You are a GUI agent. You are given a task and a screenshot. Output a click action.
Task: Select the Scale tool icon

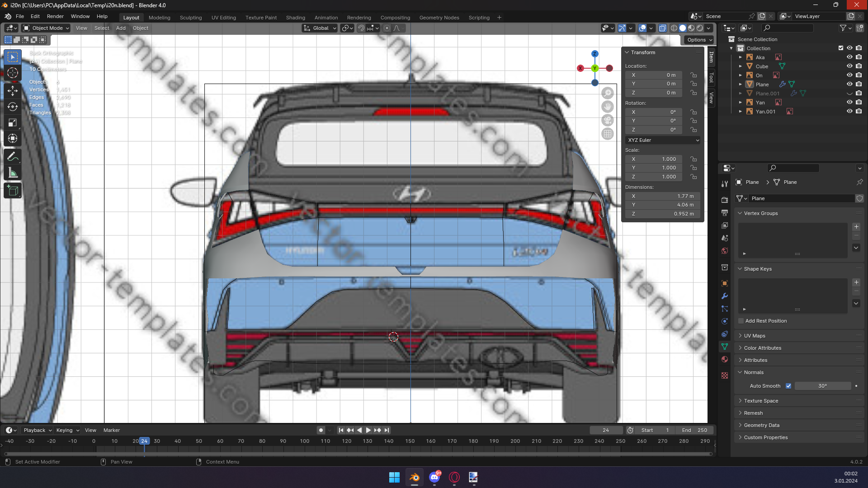tap(13, 123)
